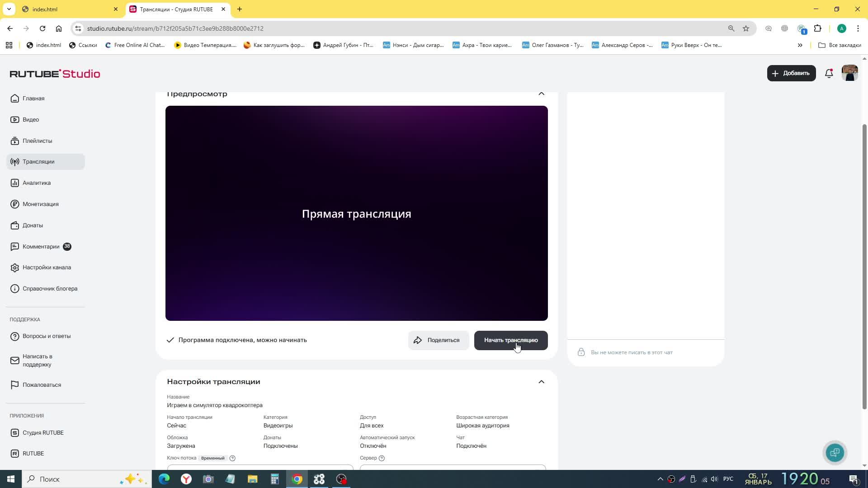
Task: Open Комментарии in sidebar
Action: 41,247
